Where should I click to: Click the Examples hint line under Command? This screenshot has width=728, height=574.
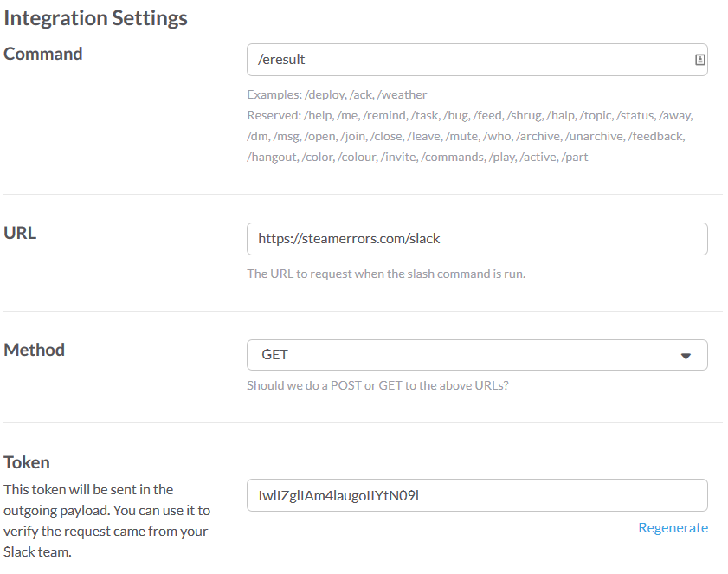337,94
